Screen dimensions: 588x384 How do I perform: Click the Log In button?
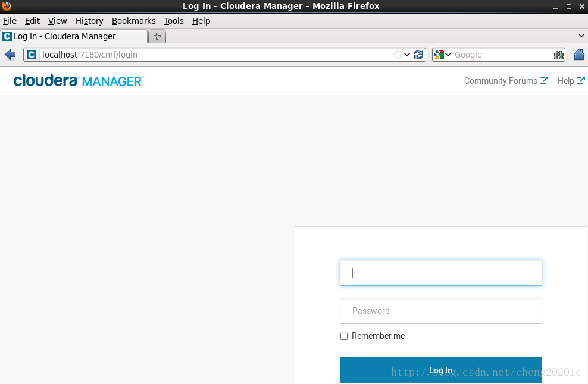point(440,370)
